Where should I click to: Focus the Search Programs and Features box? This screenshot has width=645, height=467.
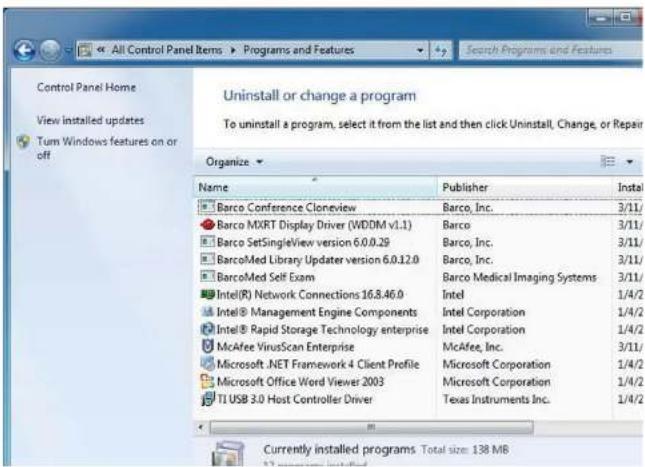(x=550, y=50)
